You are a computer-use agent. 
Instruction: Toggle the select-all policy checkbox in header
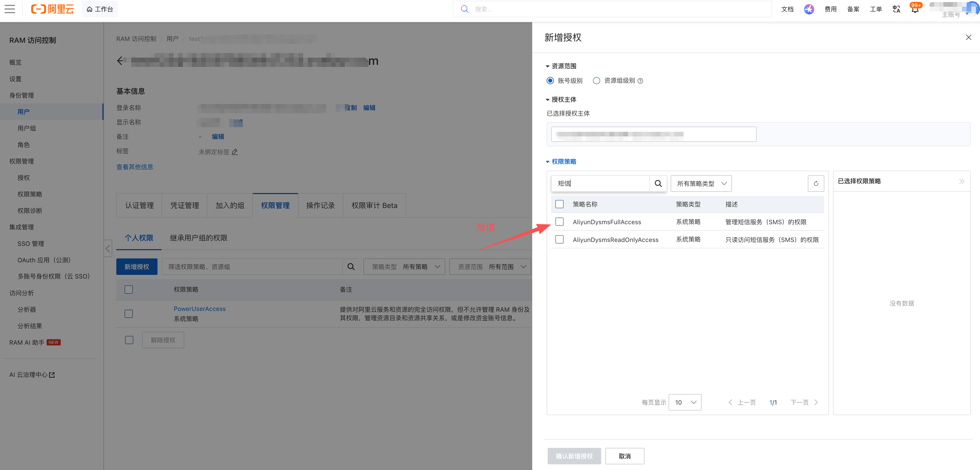pos(559,204)
